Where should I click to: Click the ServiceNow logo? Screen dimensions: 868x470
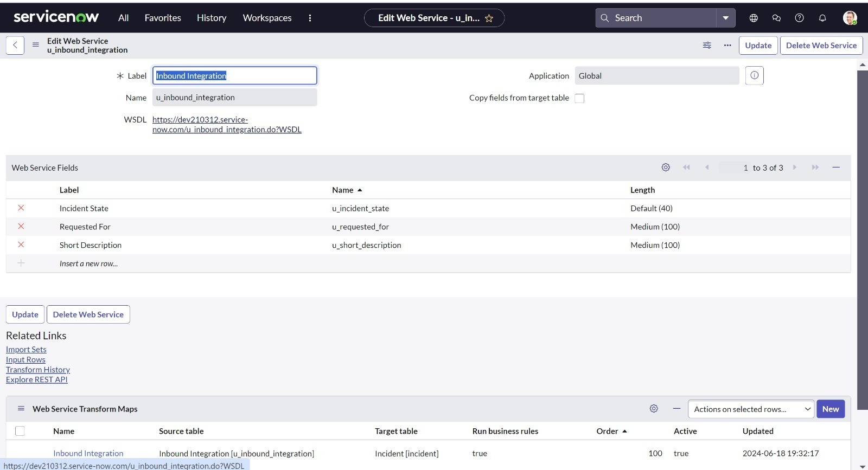56,17
